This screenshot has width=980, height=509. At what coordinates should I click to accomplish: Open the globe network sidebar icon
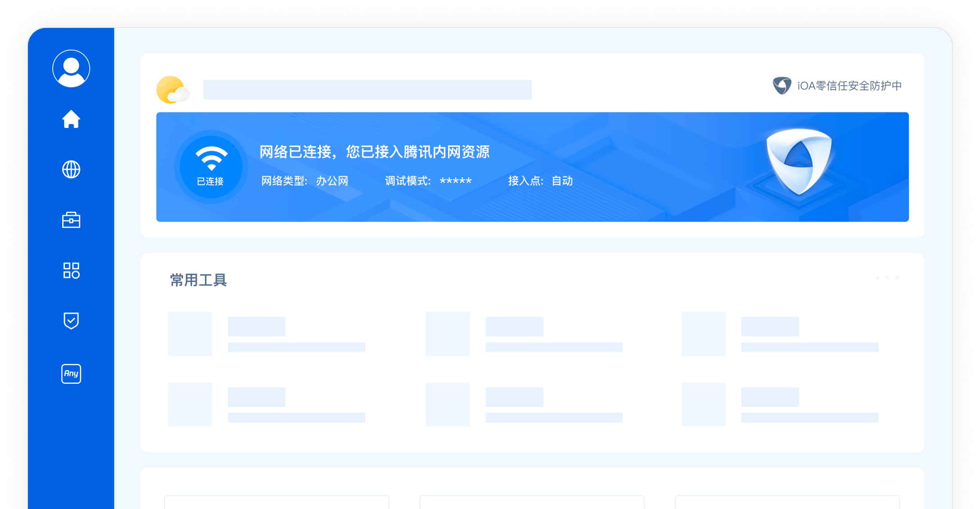[x=71, y=170]
